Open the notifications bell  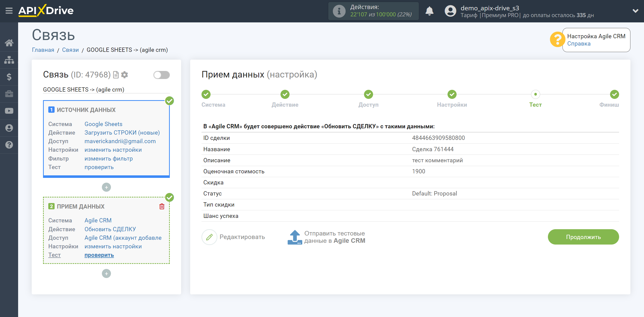coord(429,11)
